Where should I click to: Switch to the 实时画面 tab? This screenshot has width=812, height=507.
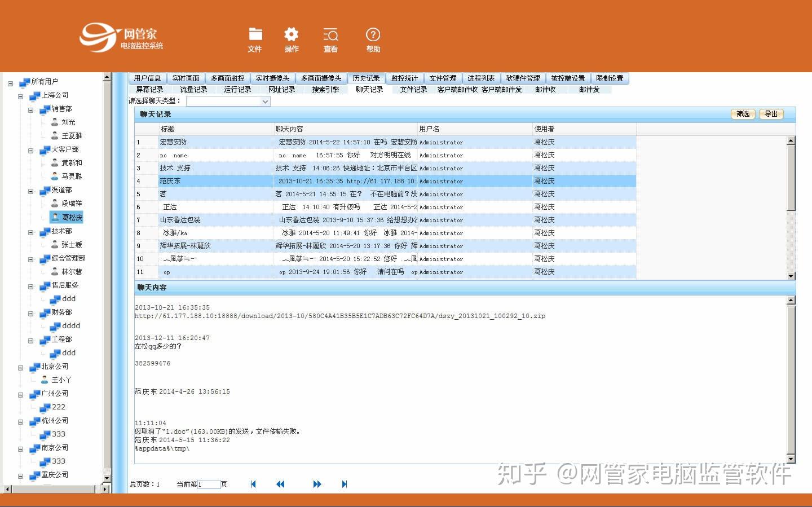186,78
